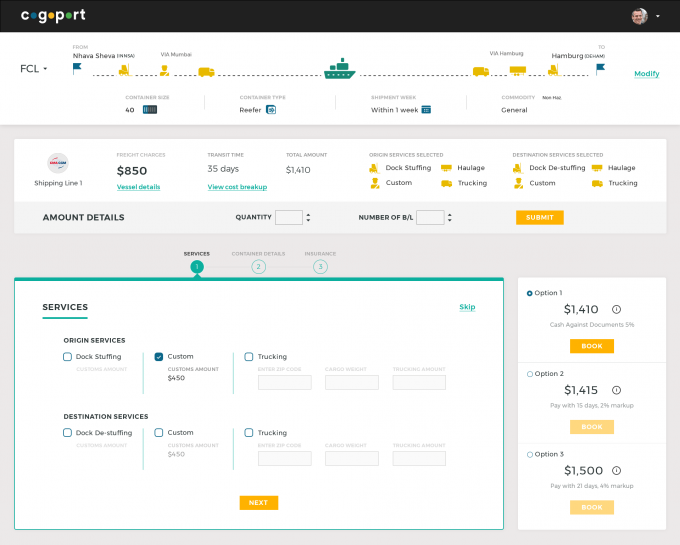Click the Shipping Line 1 logo

click(58, 163)
